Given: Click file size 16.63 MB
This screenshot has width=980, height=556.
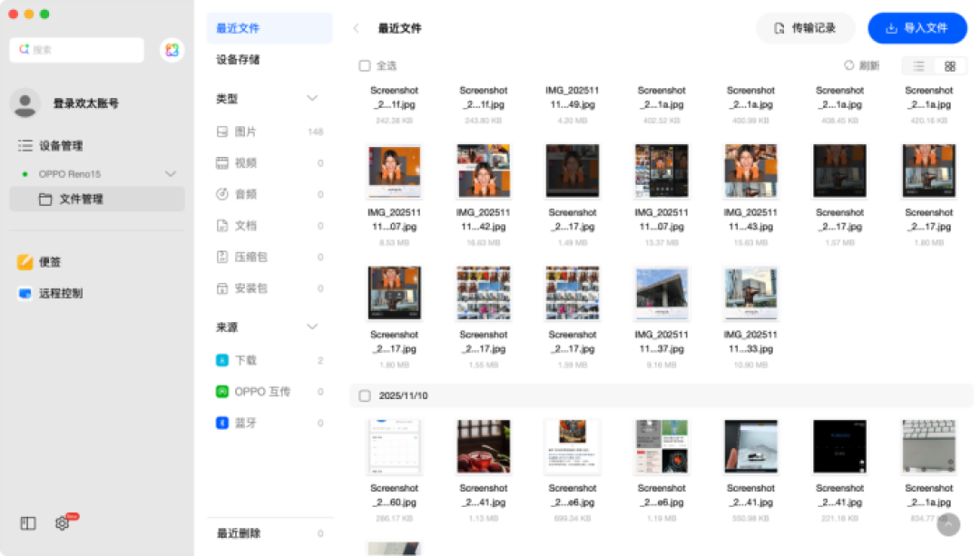Looking at the screenshot, I should coord(483,242).
